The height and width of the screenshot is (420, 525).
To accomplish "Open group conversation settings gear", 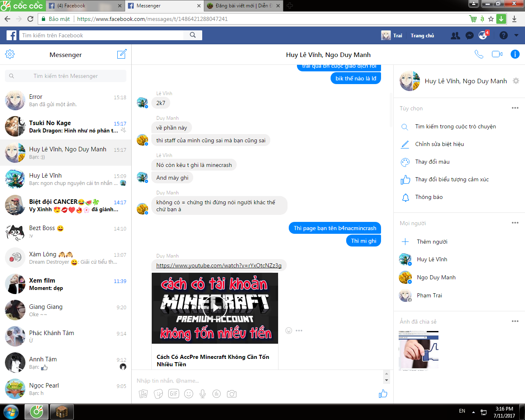I will 516,81.
